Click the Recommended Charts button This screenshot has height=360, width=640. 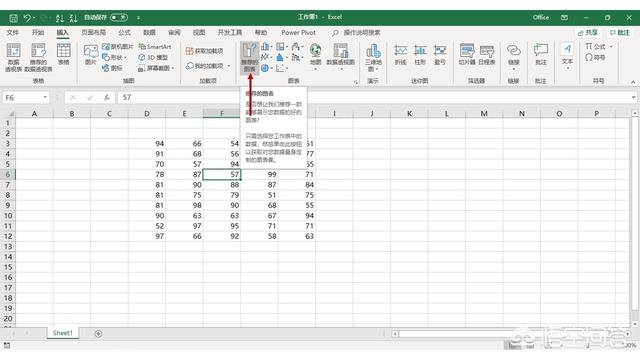click(249, 58)
